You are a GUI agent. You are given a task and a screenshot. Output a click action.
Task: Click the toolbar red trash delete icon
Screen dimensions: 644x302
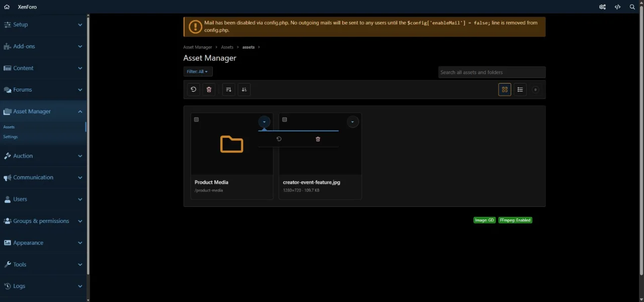coord(209,90)
